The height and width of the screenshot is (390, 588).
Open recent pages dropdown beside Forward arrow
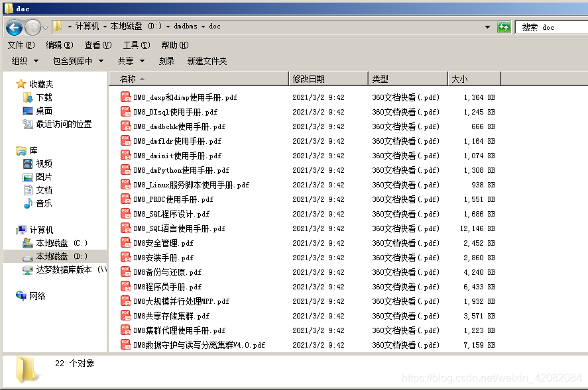pyautogui.click(x=45, y=27)
